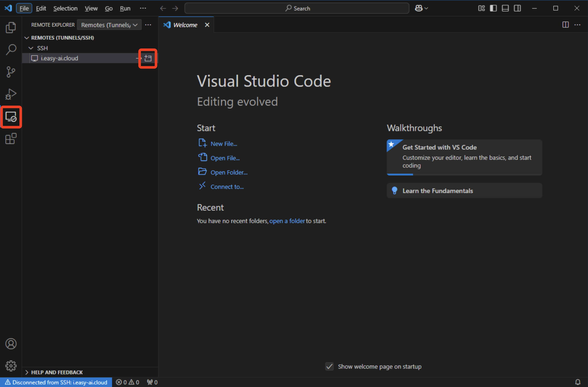Open the Source Control view
Image resolution: width=588 pixels, height=387 pixels.
[x=11, y=72]
